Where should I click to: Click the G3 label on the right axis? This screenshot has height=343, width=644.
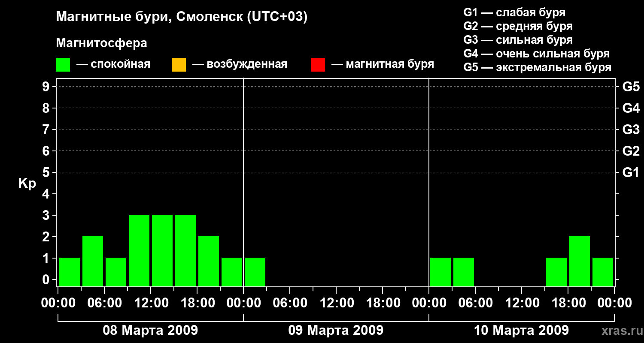click(x=631, y=129)
